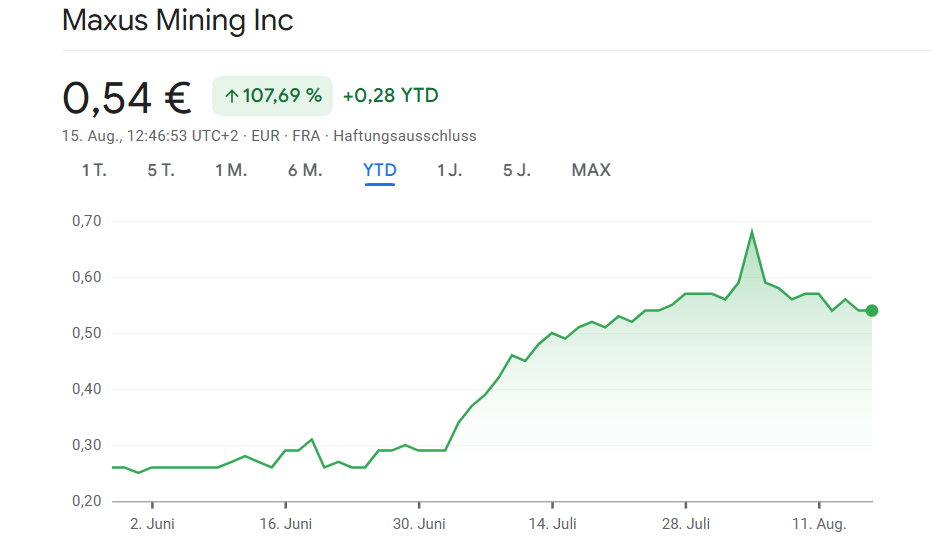Screen dimensions: 932x542
Task: Click the EUR currency label
Action: pos(265,136)
